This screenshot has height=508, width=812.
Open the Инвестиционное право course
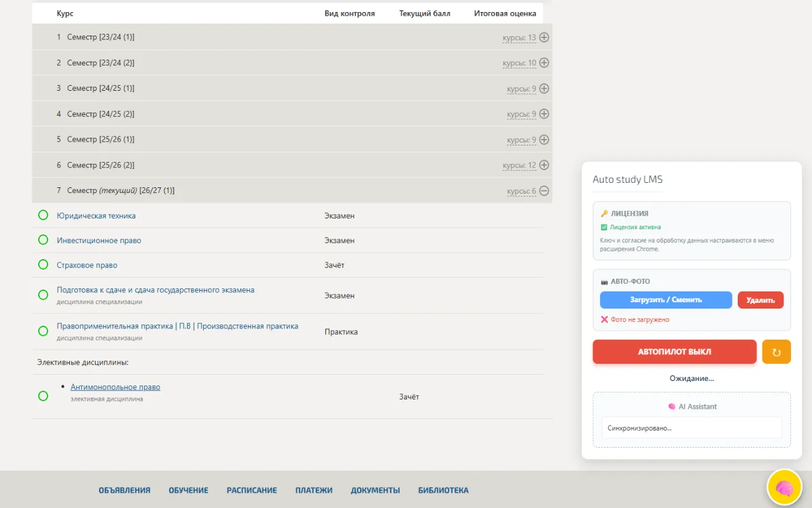[99, 241]
